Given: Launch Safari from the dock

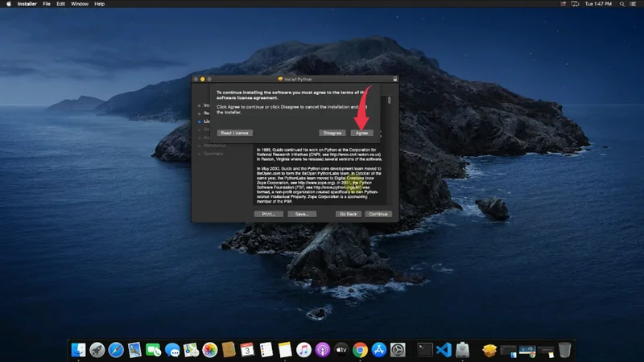Looking at the screenshot, I should click(116, 350).
